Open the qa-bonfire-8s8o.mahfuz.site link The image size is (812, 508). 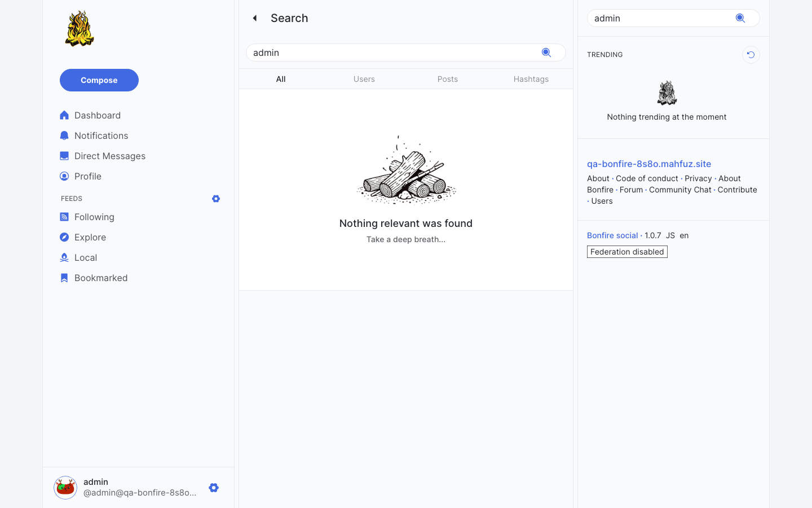click(649, 164)
